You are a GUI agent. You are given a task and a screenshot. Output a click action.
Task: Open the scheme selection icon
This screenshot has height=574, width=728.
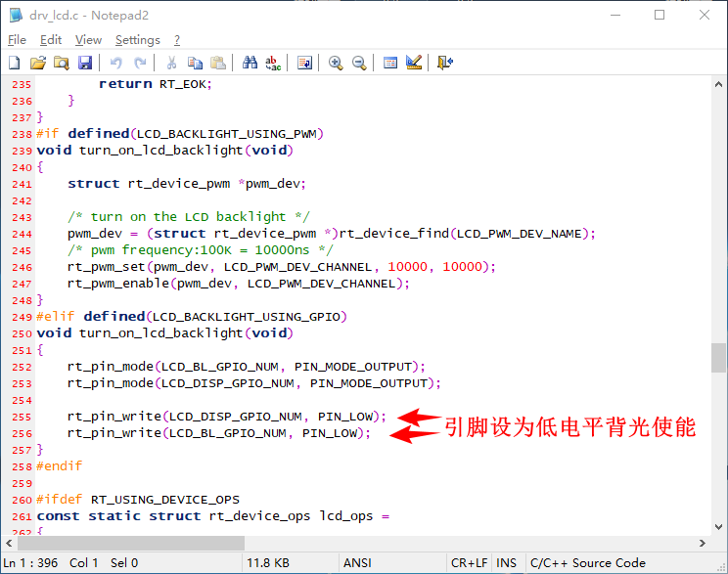coord(390,63)
